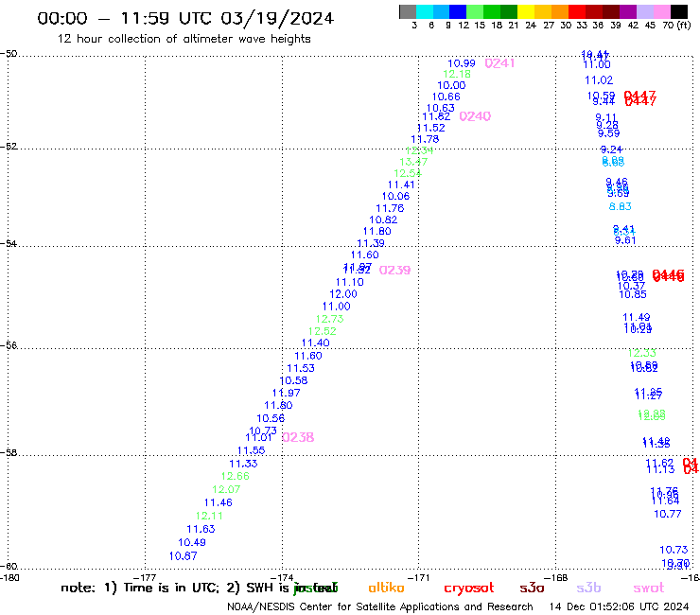The image size is (700, 615).
Task: Click the green wave height 12.66
Action: click(x=235, y=476)
